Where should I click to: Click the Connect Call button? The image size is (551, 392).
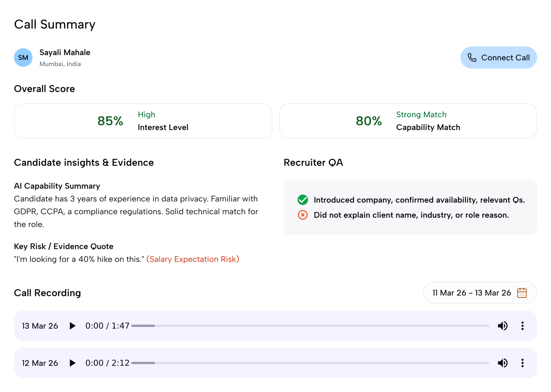(x=498, y=57)
